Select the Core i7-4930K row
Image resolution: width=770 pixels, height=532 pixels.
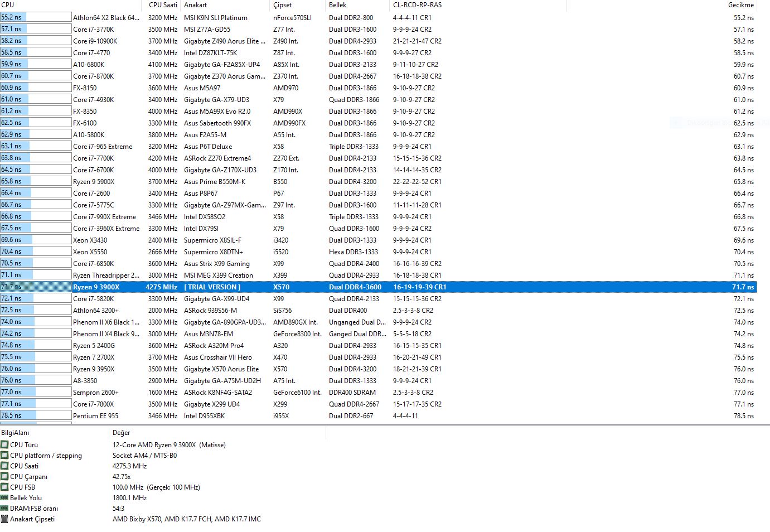coord(378,99)
